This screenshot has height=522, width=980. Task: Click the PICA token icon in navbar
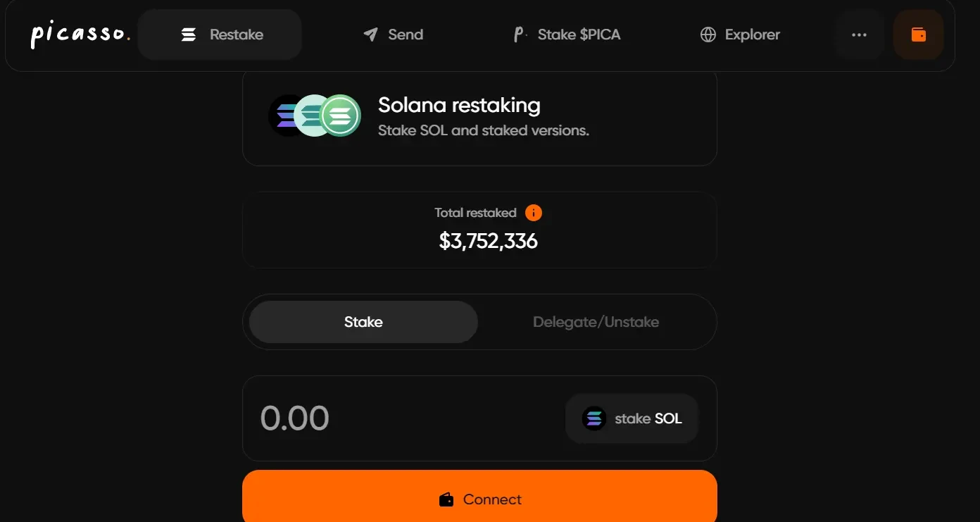click(x=520, y=35)
